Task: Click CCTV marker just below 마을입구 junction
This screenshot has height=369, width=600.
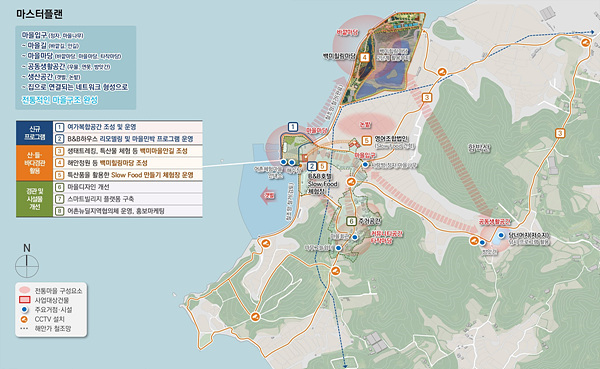Action: [351, 182]
